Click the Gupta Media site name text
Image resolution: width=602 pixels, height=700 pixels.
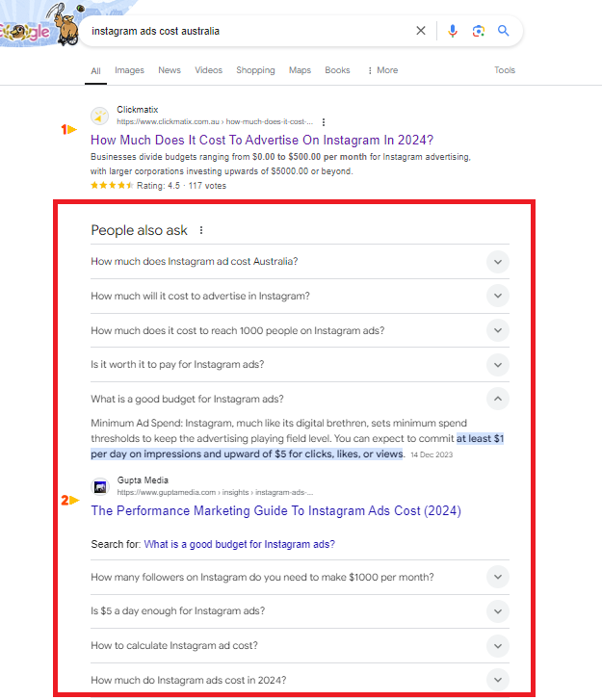tap(143, 480)
